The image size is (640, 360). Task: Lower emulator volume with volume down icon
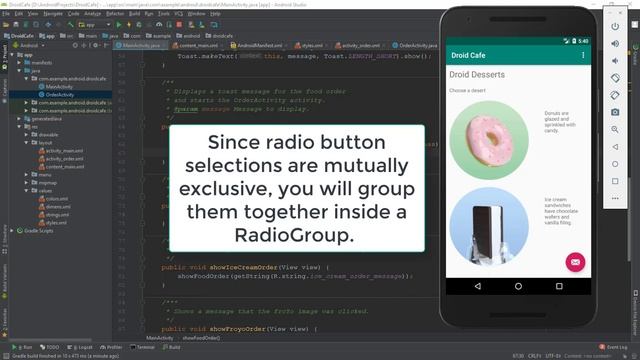[x=615, y=61]
